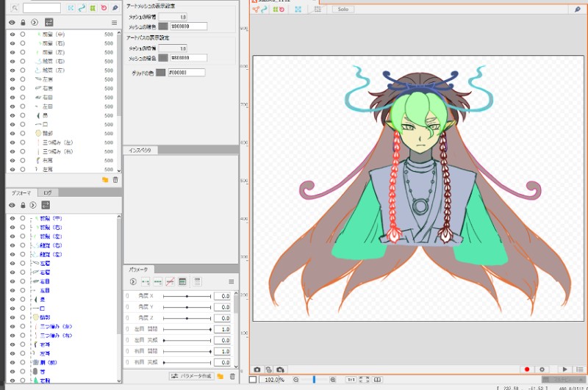Screen dimensions: 588x390
Task: Select the red rotation deformer filter icon beside search field
Action: coord(104,8)
